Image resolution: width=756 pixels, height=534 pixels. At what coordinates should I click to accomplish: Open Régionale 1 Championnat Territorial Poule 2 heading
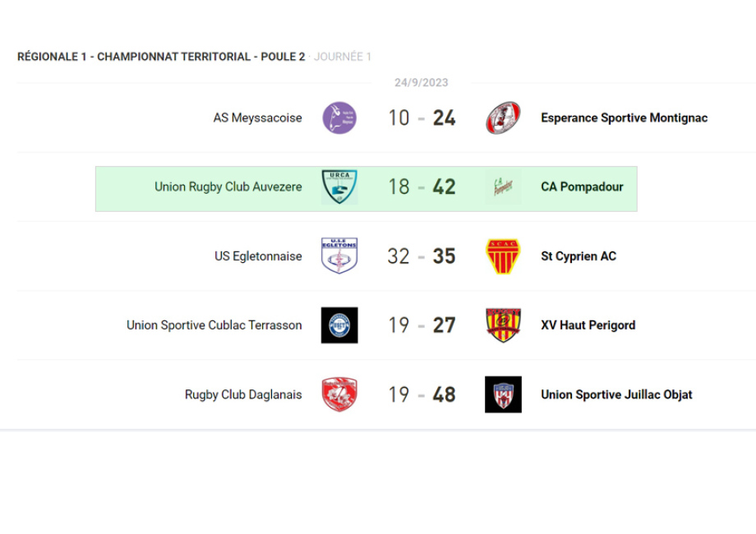(x=161, y=57)
